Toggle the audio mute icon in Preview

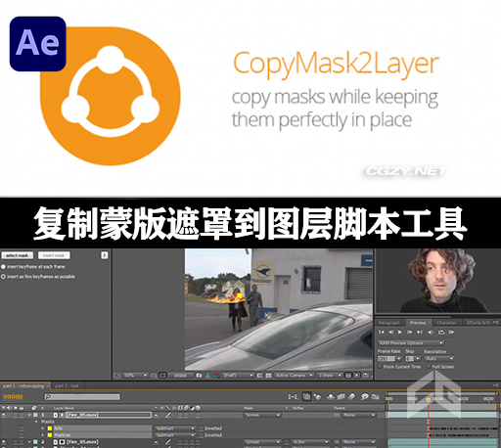pos(431,332)
